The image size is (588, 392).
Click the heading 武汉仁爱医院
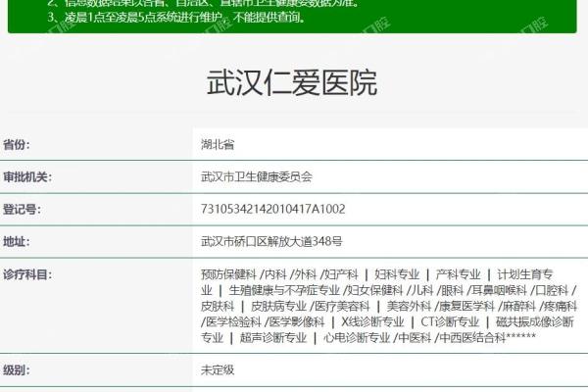292,83
